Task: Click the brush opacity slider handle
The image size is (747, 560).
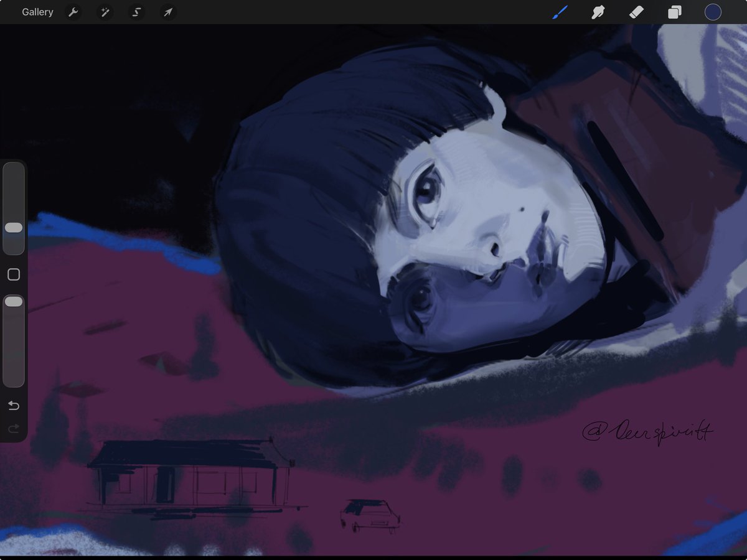Action: point(13,302)
